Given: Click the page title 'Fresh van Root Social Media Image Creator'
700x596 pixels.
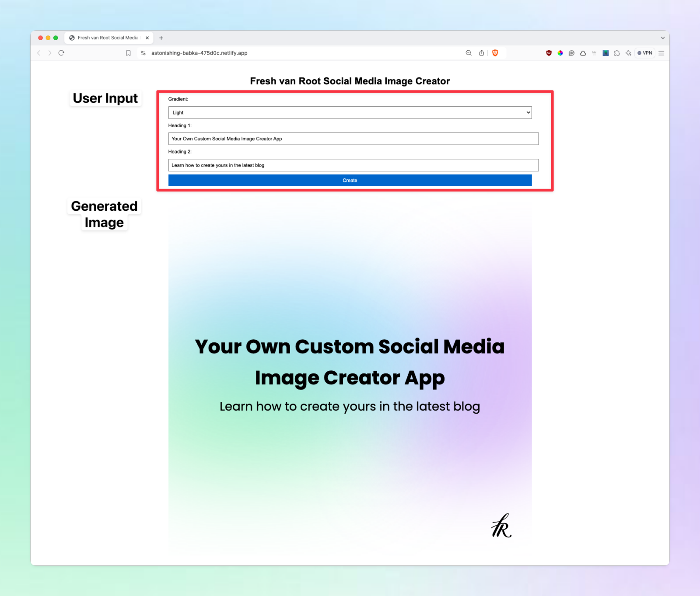Looking at the screenshot, I should point(350,81).
